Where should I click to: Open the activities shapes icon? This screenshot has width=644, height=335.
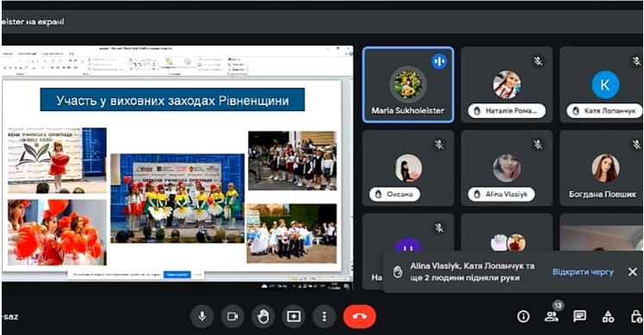click(608, 317)
